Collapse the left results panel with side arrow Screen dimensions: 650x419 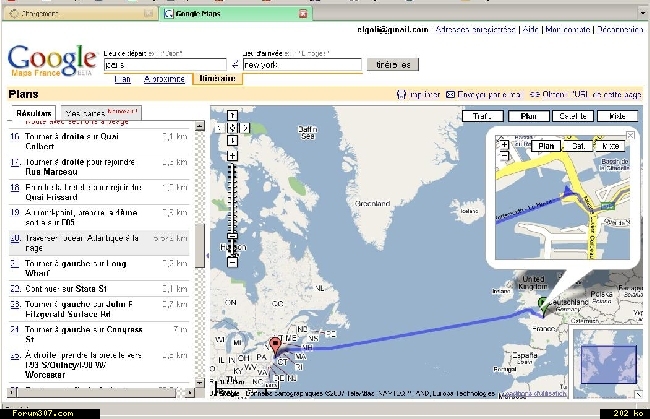tap(207, 256)
